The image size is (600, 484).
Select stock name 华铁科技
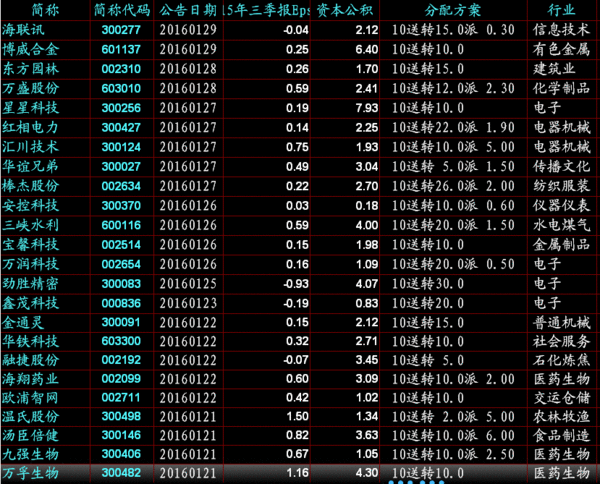pyautogui.click(x=31, y=341)
